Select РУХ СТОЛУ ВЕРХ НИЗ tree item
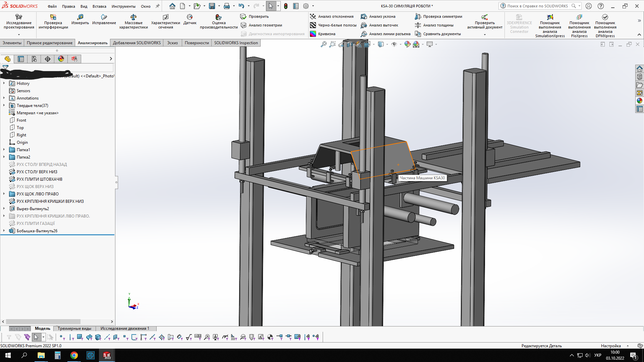The image size is (644, 362). (37, 172)
